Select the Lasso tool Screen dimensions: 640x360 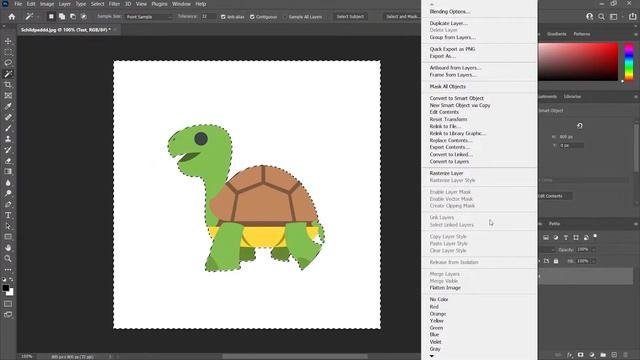point(8,63)
